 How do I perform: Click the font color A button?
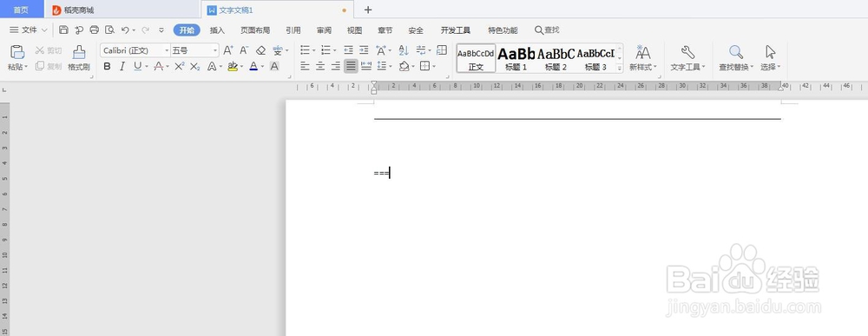[x=253, y=67]
